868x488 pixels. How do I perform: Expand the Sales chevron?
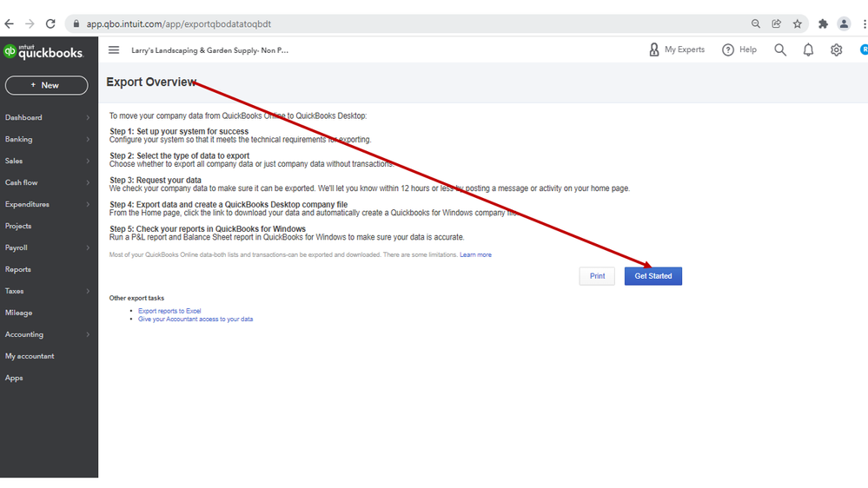coord(88,161)
